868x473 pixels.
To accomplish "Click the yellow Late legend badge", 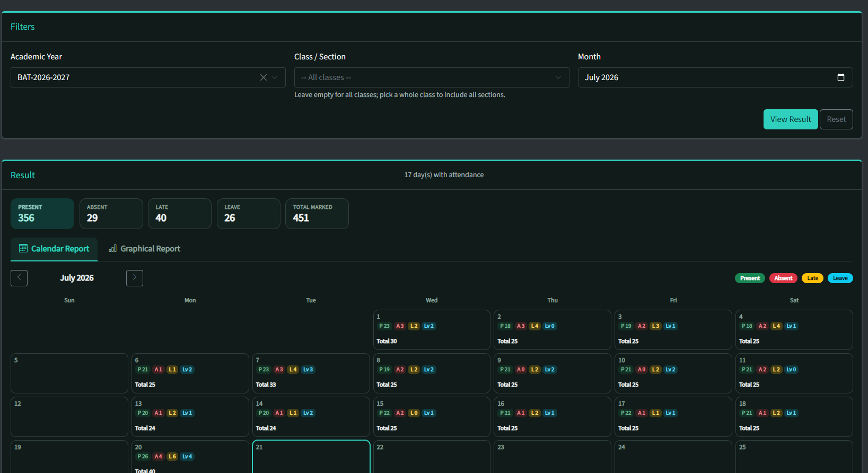I will 812,278.
